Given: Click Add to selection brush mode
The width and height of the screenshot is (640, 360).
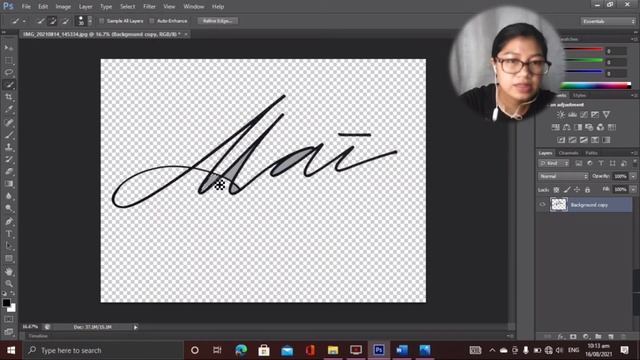Looking at the screenshot, I should 53,21.
